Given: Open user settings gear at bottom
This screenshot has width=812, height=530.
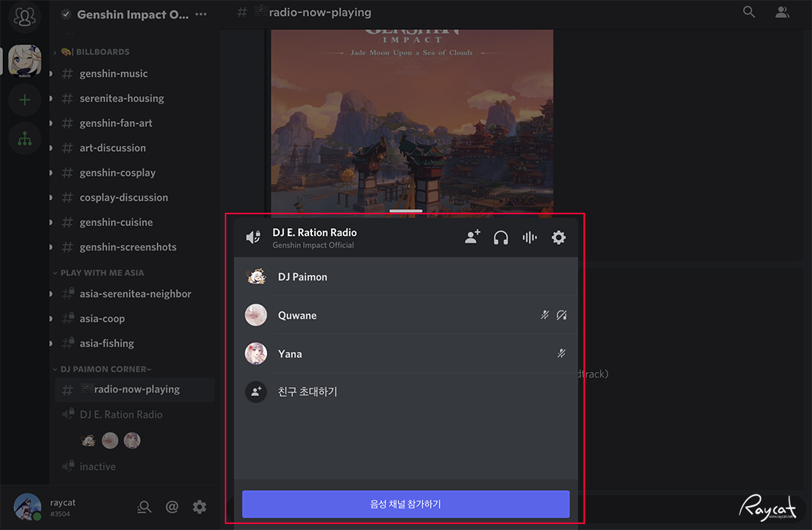Looking at the screenshot, I should 199,507.
